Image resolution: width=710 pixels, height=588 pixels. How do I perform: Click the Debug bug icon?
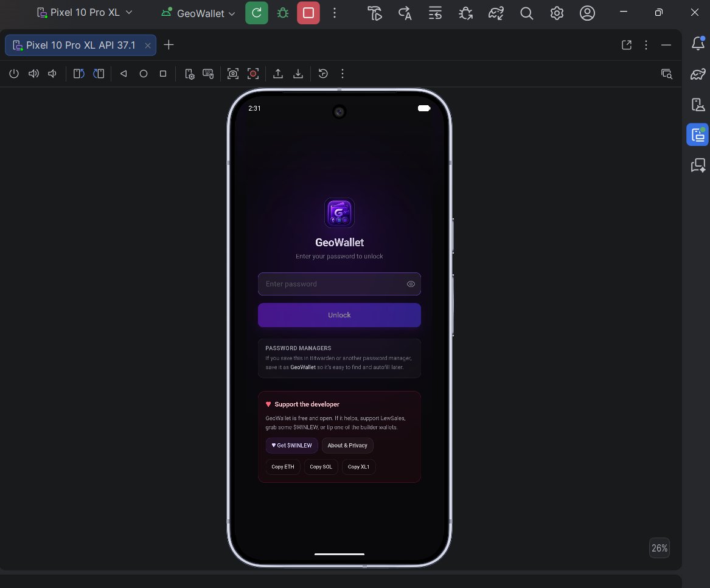click(x=282, y=13)
